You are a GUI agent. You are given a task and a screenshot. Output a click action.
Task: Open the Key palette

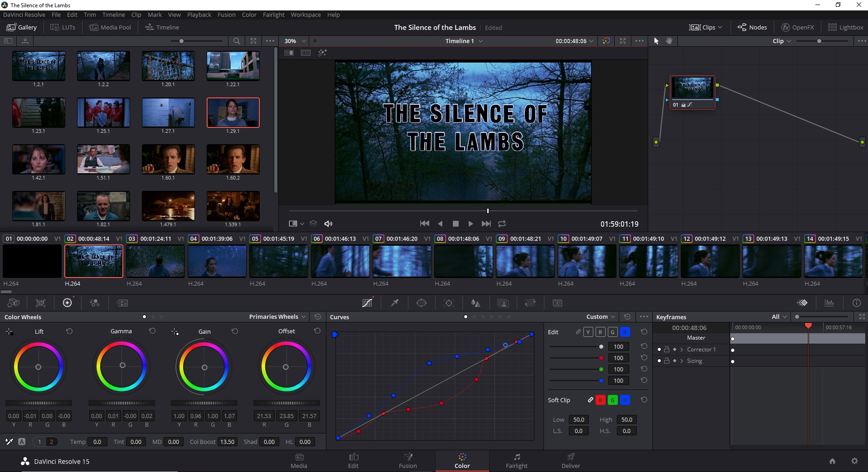coord(503,303)
